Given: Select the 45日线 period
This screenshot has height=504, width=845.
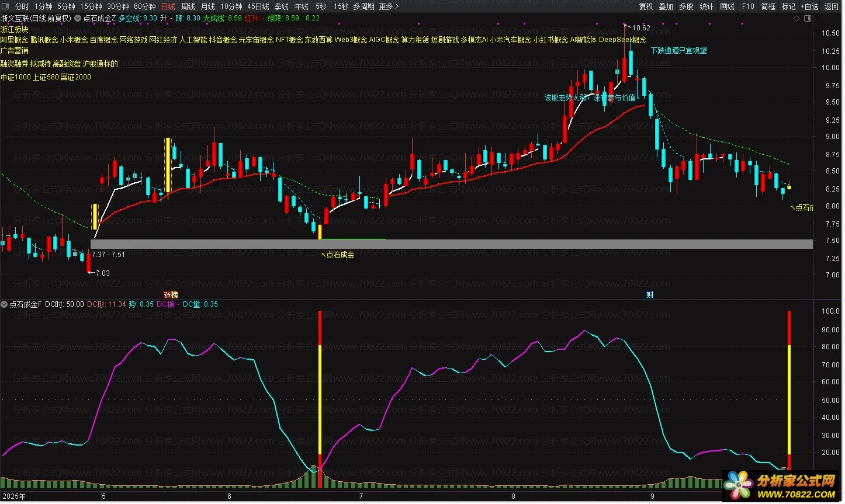Looking at the screenshot, I should (258, 6).
